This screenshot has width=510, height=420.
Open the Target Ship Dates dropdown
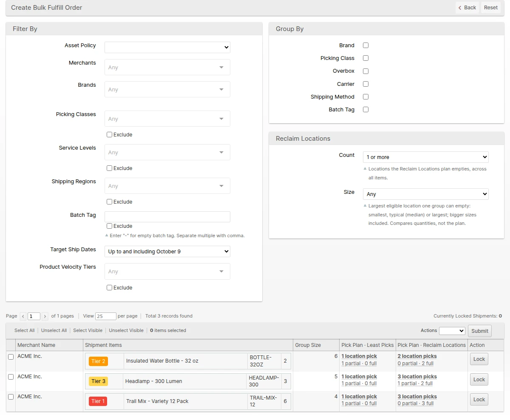point(167,251)
